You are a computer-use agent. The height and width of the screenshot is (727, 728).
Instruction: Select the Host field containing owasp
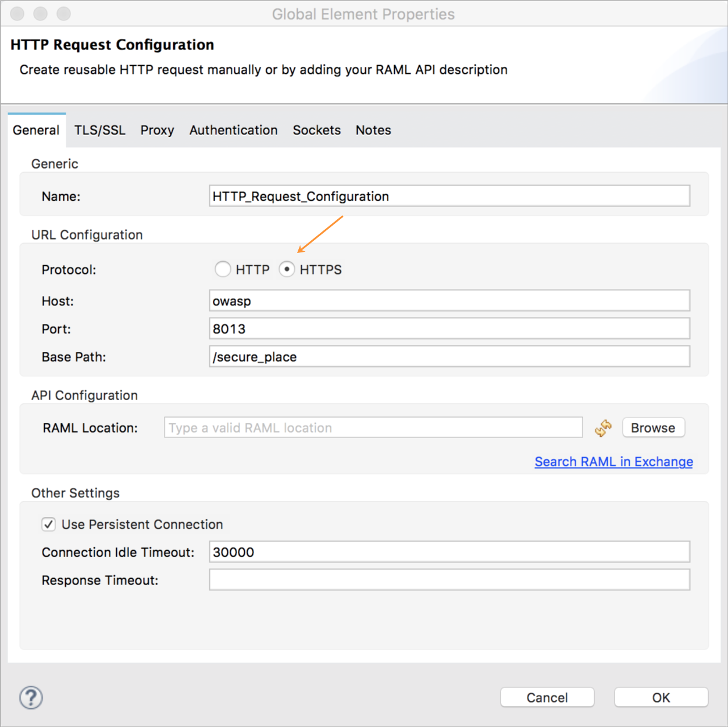[x=449, y=301]
